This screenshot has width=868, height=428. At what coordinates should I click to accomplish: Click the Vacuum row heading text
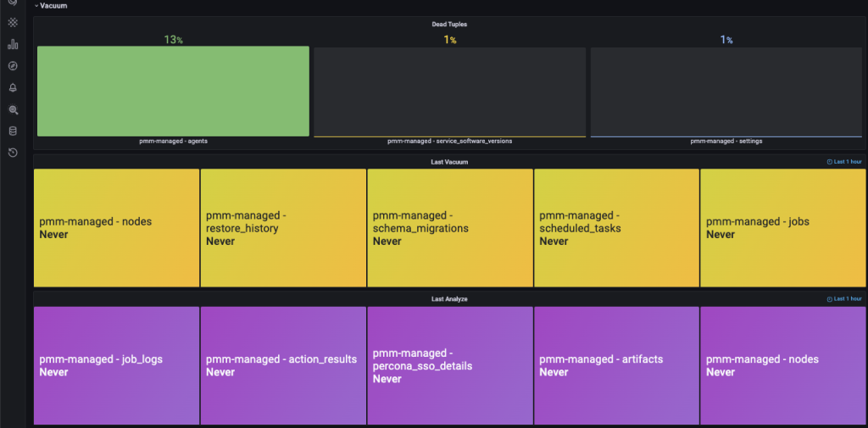53,6
